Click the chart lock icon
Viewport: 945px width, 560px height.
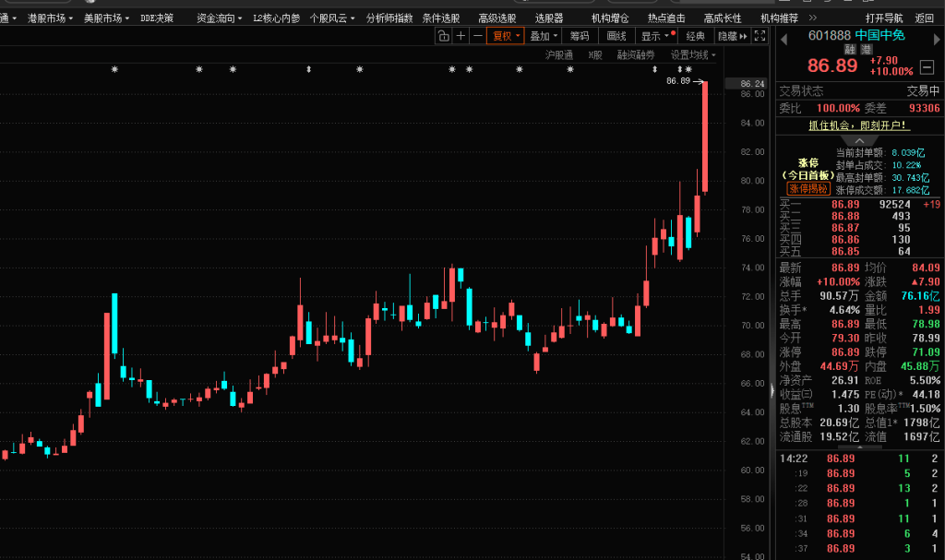click(x=443, y=36)
